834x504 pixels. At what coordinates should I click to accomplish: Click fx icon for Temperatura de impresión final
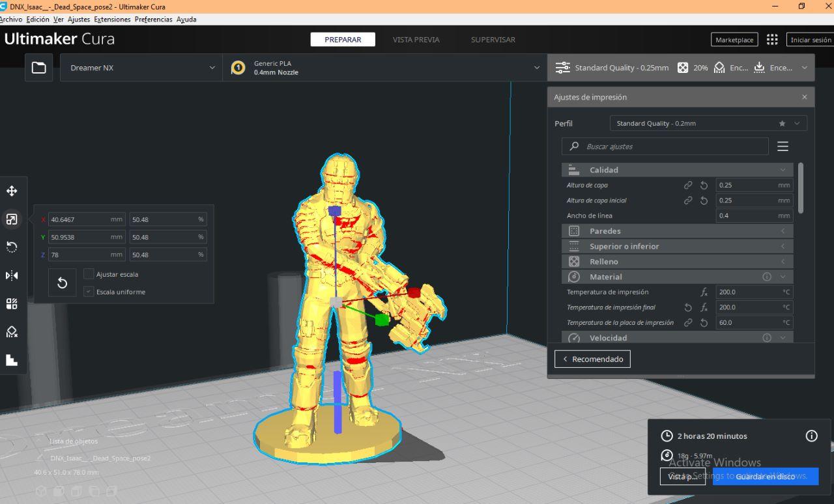point(704,307)
